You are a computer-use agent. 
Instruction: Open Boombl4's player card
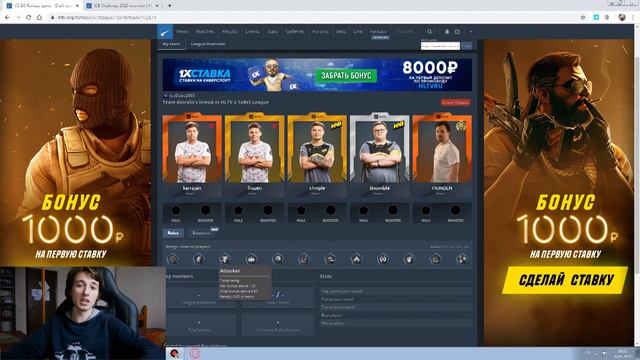click(x=380, y=153)
